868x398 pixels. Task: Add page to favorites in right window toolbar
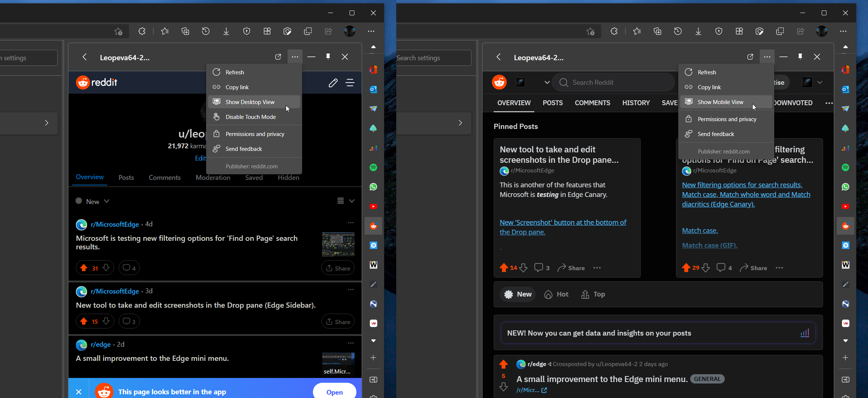(590, 31)
